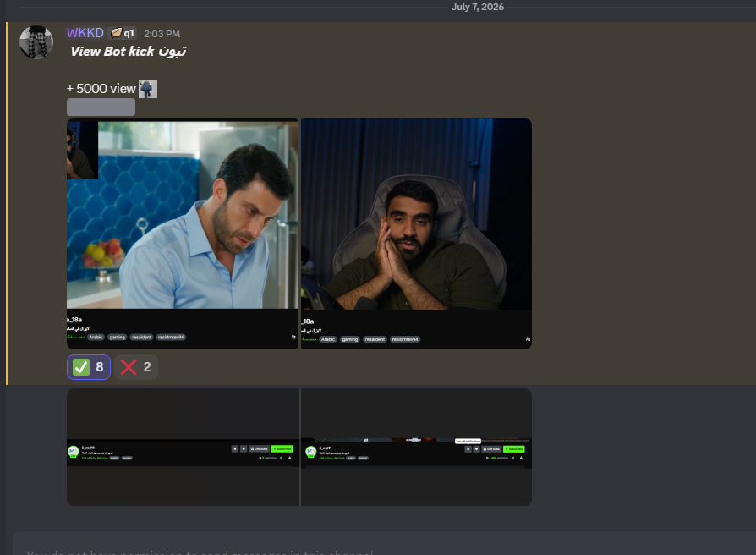
Task: Reveal the grey spoiler block
Action: coord(101,107)
